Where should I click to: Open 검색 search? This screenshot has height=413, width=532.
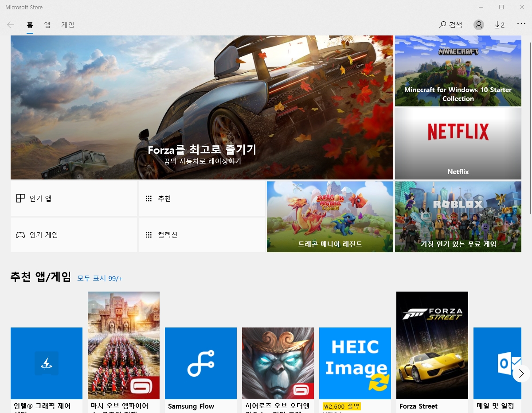450,25
